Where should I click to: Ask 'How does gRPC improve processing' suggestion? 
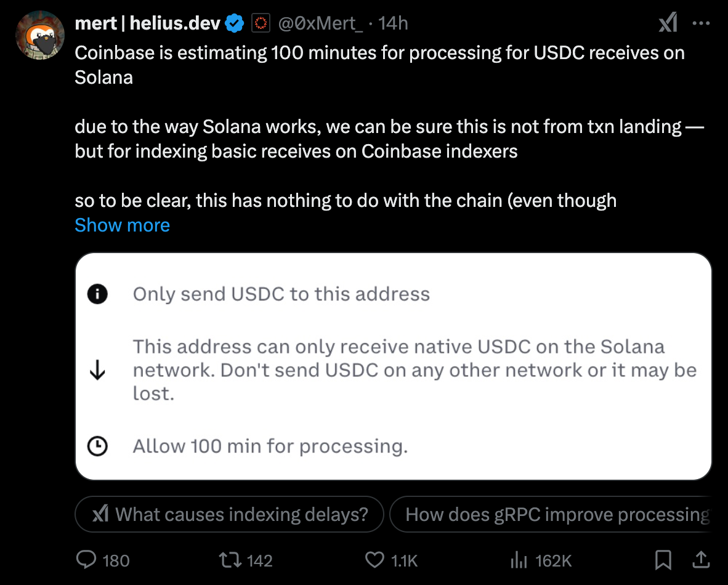551,514
